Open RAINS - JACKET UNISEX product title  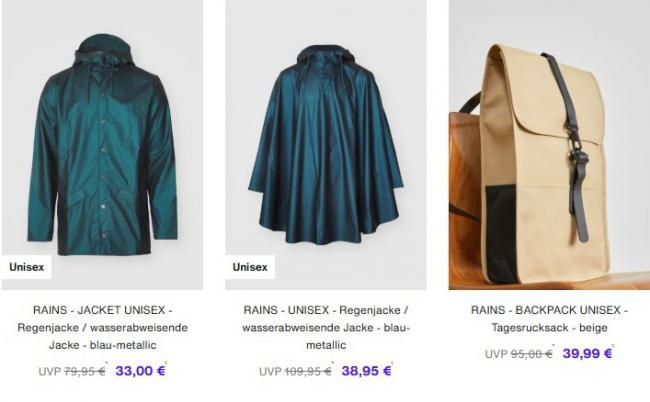point(102,327)
